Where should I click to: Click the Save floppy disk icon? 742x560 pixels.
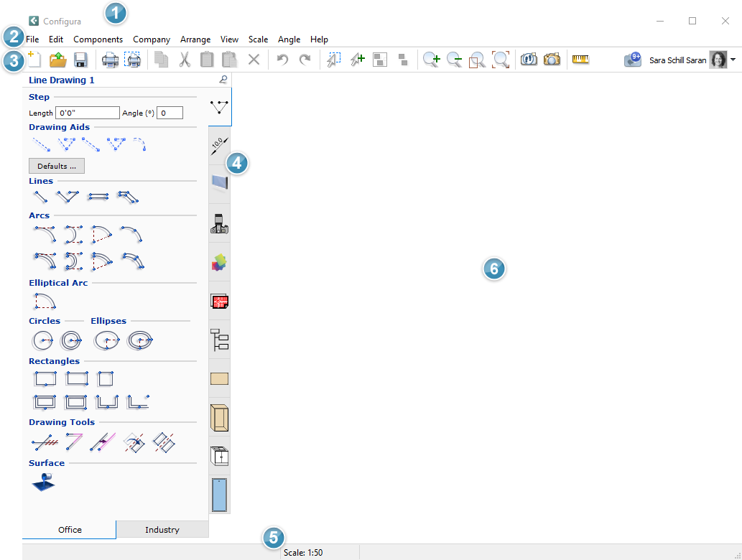pos(81,60)
